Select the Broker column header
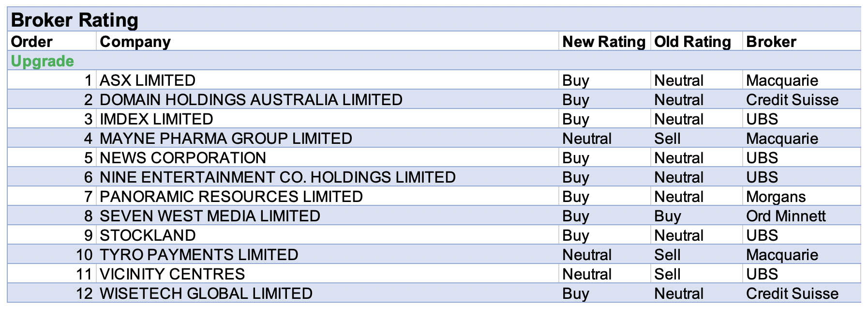Image resolution: width=868 pixels, height=310 pixels. click(x=771, y=42)
